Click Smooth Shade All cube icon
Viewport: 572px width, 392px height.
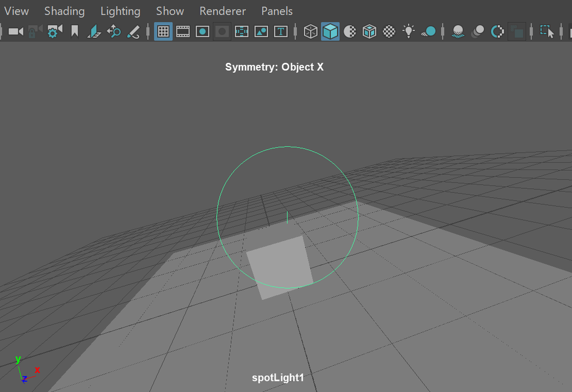coord(330,32)
